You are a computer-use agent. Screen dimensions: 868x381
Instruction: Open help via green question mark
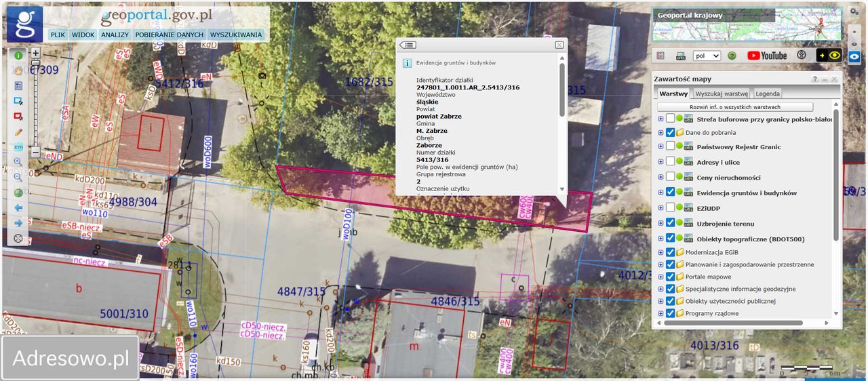pyautogui.click(x=732, y=56)
